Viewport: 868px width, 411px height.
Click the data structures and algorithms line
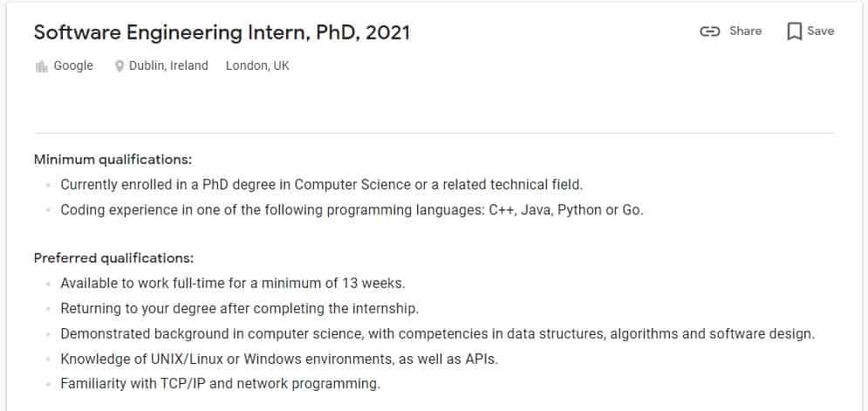click(x=438, y=334)
